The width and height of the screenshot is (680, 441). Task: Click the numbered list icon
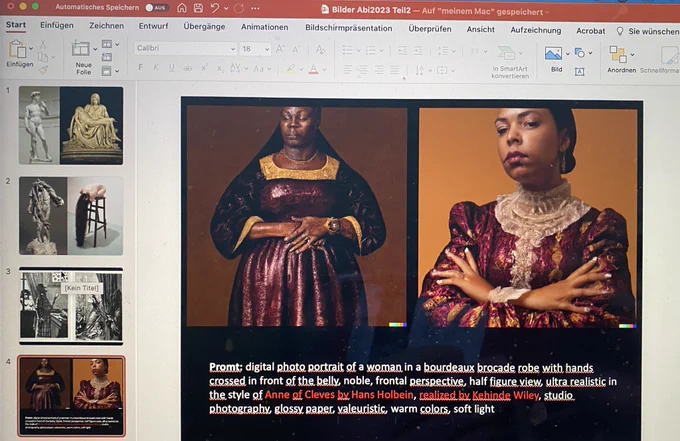371,51
